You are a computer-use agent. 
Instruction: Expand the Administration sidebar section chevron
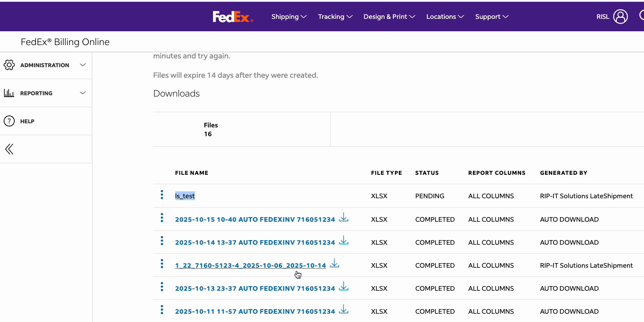(83, 65)
